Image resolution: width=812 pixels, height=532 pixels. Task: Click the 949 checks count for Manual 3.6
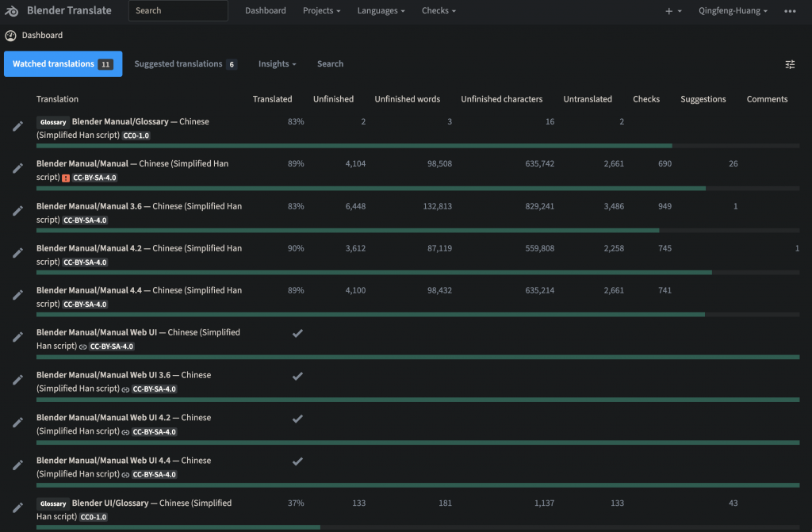[x=665, y=206]
